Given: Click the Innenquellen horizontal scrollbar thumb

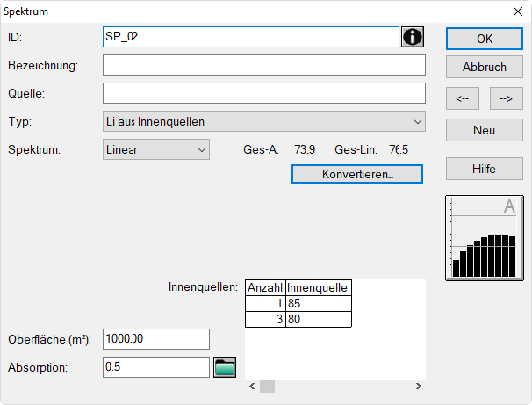Looking at the screenshot, I should (268, 387).
